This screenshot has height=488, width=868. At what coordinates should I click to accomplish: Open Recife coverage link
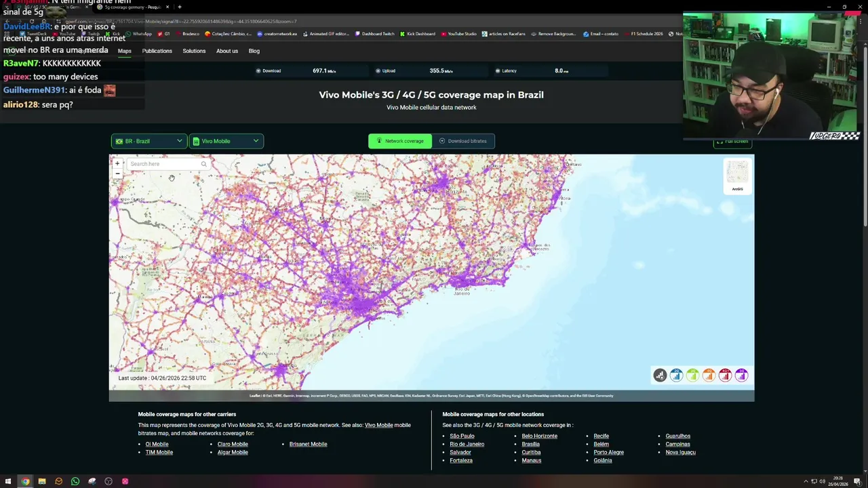tap(601, 436)
